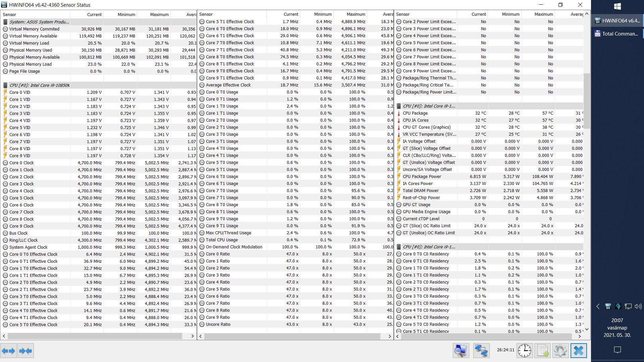Click the lightning icon beside Total DRAM Power
This screenshot has height=362, width=644.
click(x=399, y=191)
